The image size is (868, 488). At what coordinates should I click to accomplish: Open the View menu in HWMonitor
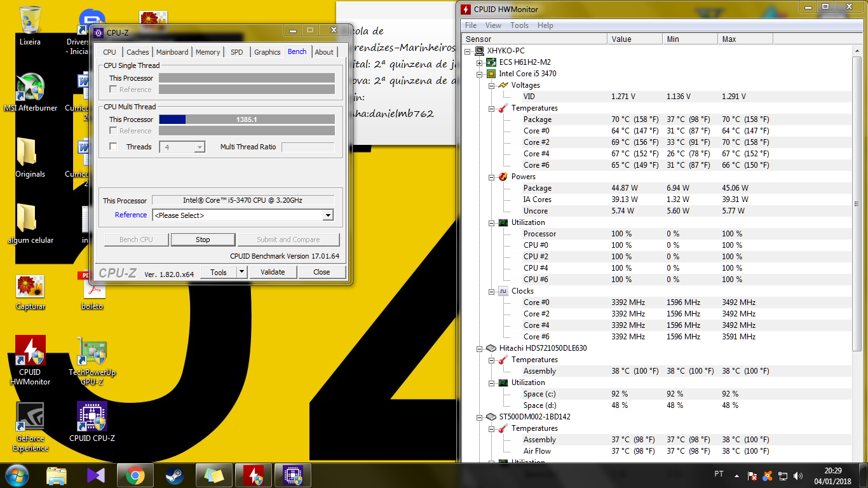click(493, 25)
